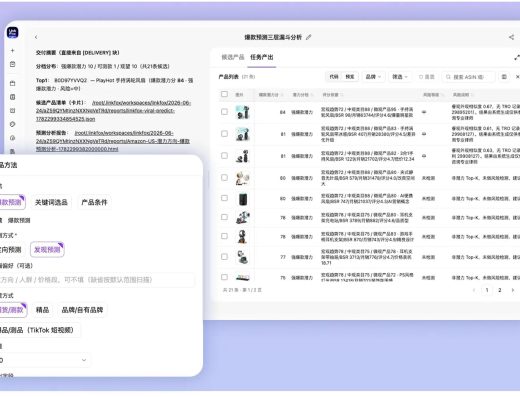Click the plus icon in left sidebar

13,51
